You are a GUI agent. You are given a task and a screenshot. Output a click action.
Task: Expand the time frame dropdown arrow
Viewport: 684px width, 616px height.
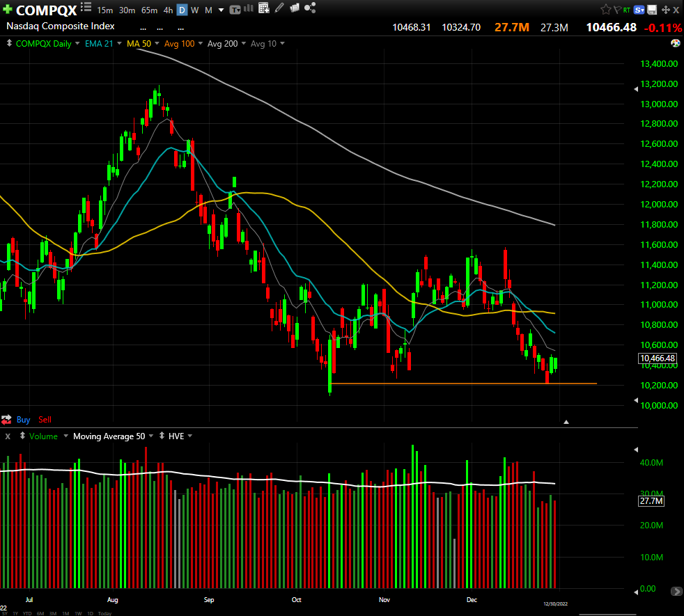tap(221, 10)
